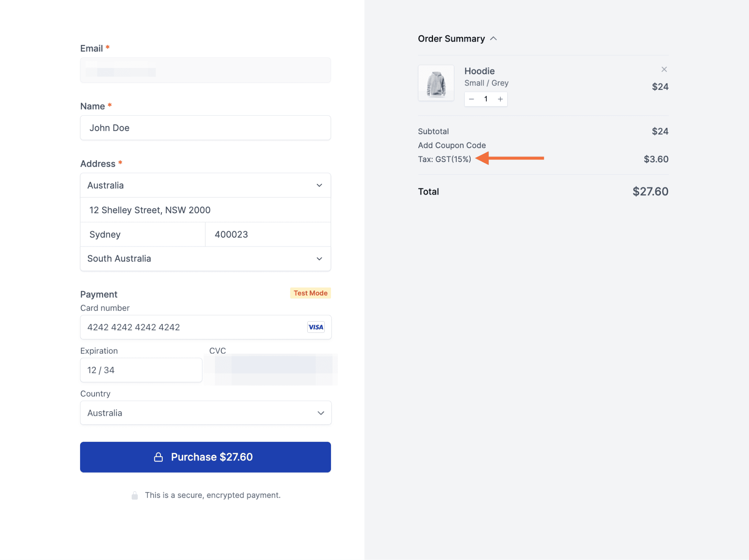Click Add Coupon Code link
The height and width of the screenshot is (560, 749).
pyautogui.click(x=452, y=145)
